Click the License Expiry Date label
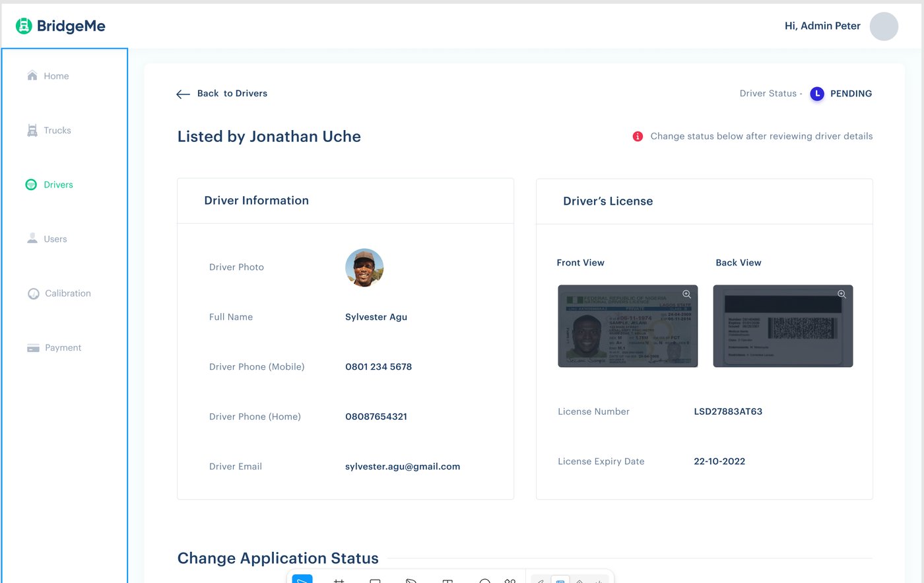 click(x=601, y=462)
